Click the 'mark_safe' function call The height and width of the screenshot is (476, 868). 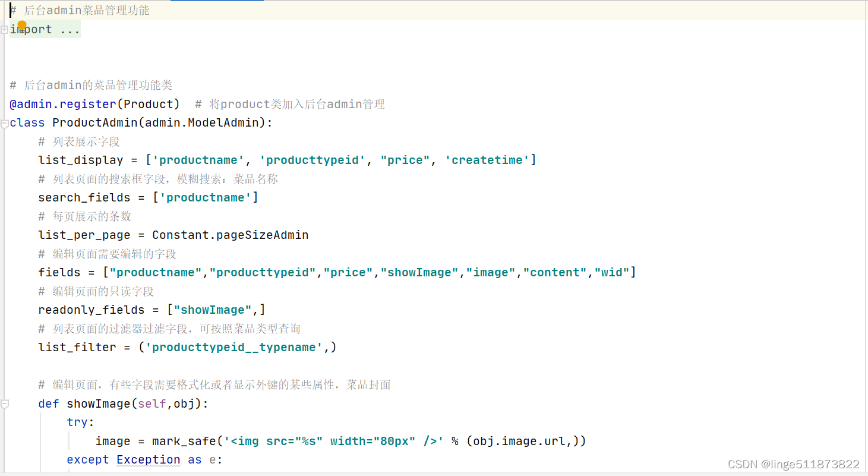coord(184,441)
